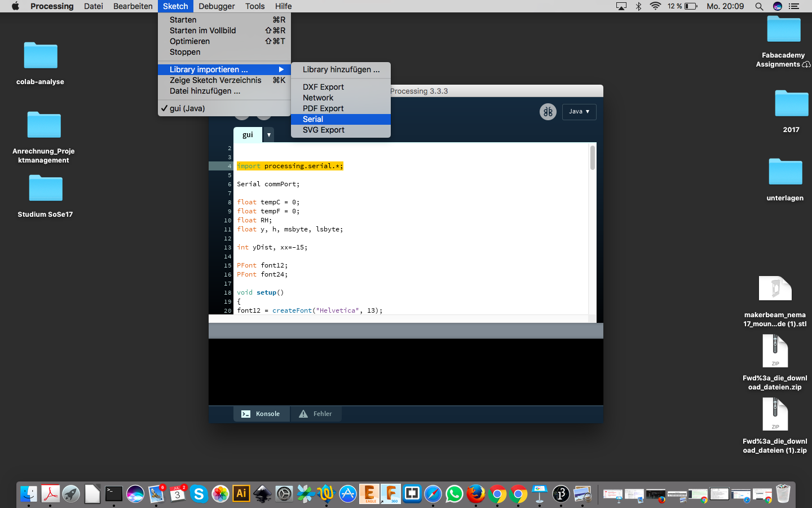Click the Siri menu bar icon

point(778,6)
